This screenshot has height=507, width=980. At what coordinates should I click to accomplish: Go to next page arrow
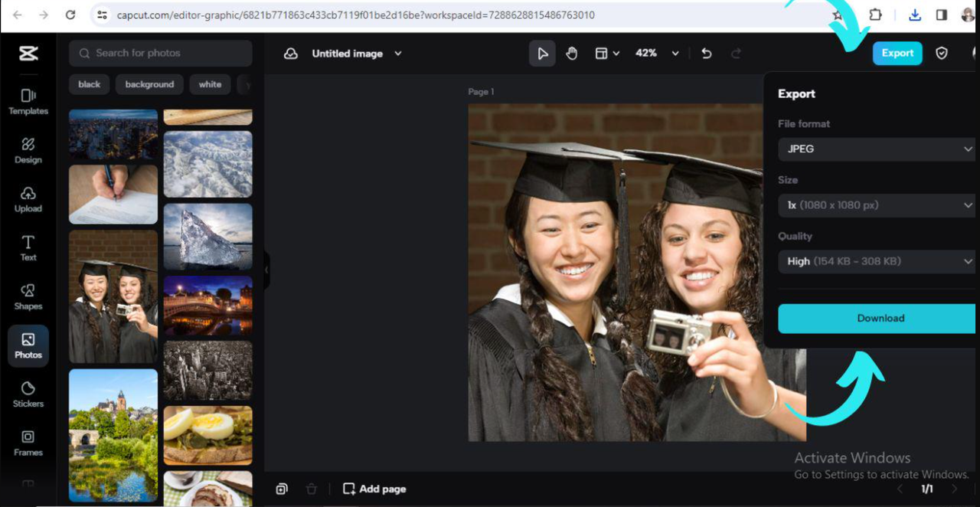(x=954, y=489)
